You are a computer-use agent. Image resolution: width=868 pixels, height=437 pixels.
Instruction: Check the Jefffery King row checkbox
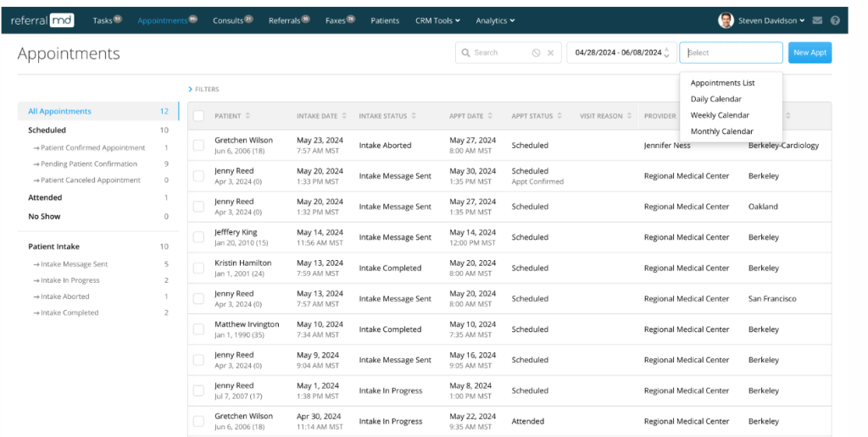[x=198, y=237]
